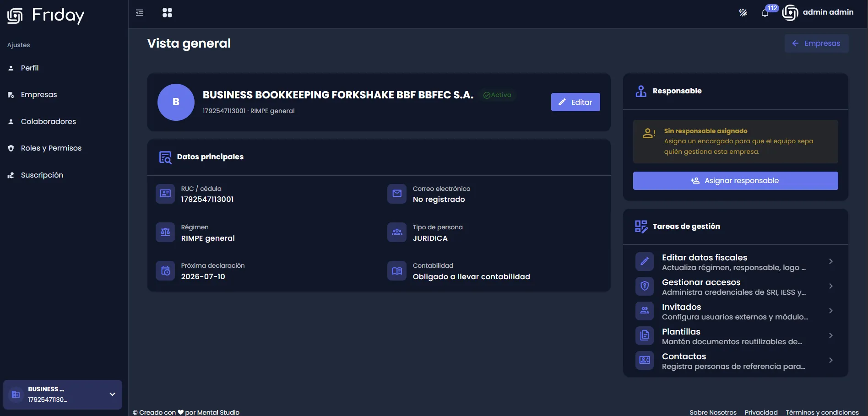Click Asignar responsable button
This screenshot has height=416, width=868.
tap(735, 181)
